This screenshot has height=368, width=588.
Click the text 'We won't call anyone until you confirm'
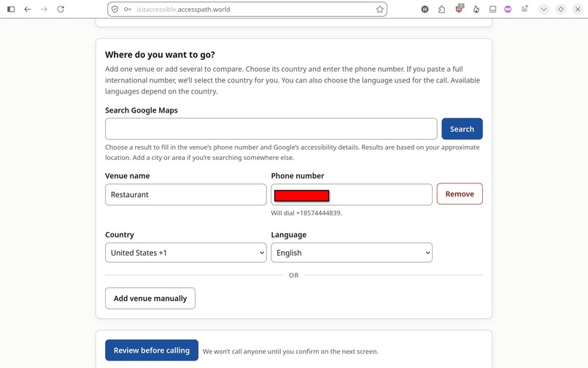pyautogui.click(x=260, y=351)
